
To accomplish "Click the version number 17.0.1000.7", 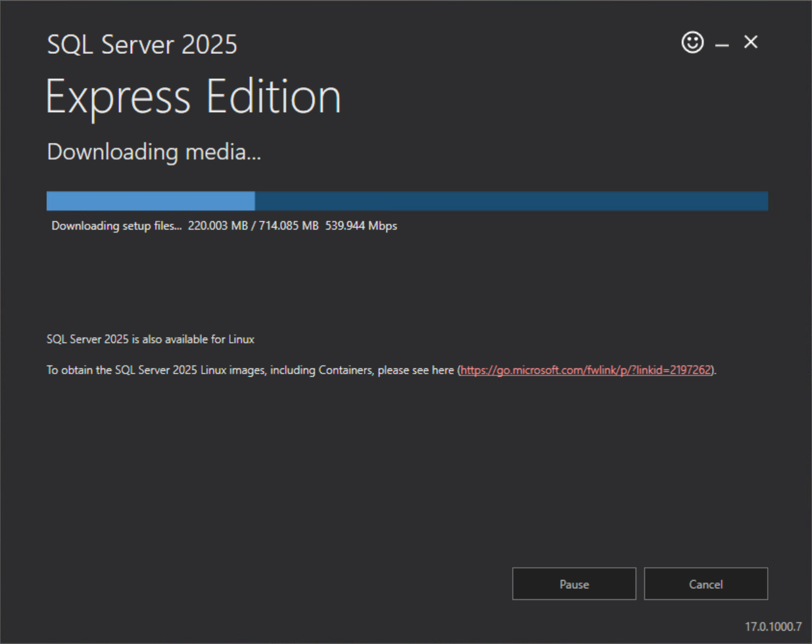I will [x=773, y=627].
